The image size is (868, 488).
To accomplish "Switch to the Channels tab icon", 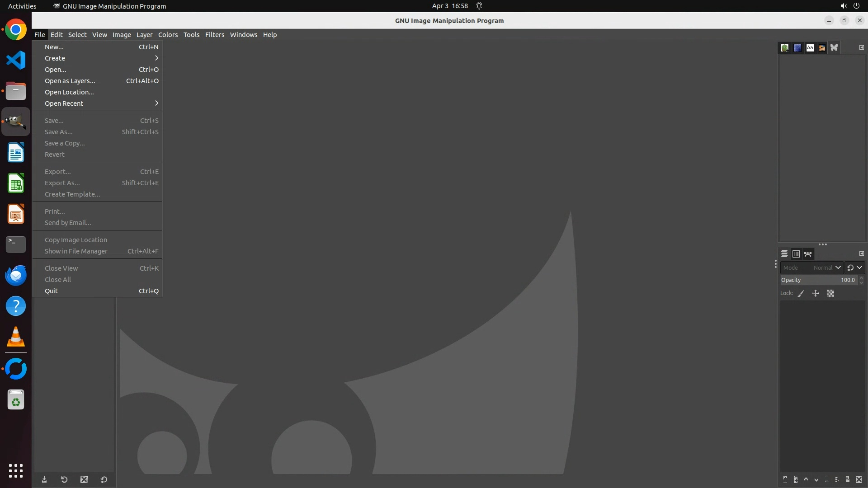I will (796, 254).
